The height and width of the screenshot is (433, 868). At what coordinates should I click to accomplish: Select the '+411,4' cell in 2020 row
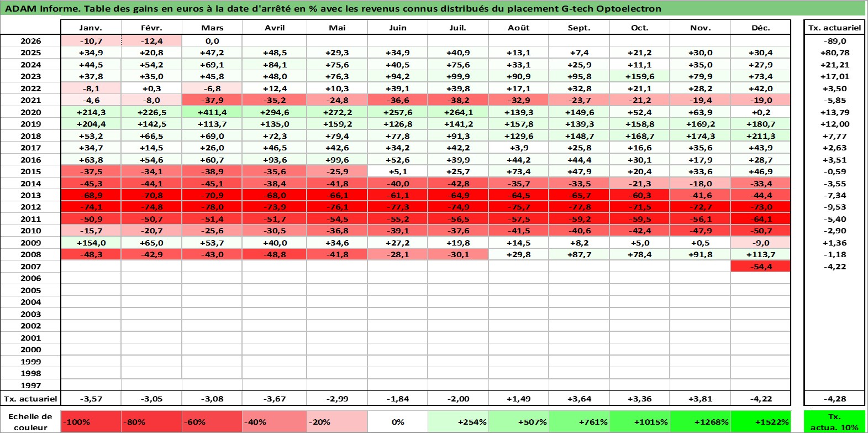(212, 112)
